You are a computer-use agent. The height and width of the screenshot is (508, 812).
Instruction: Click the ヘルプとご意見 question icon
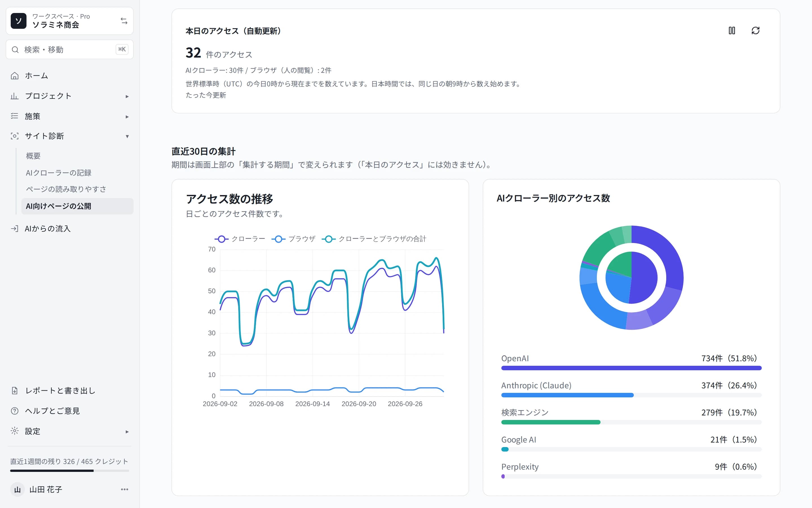pyautogui.click(x=14, y=411)
